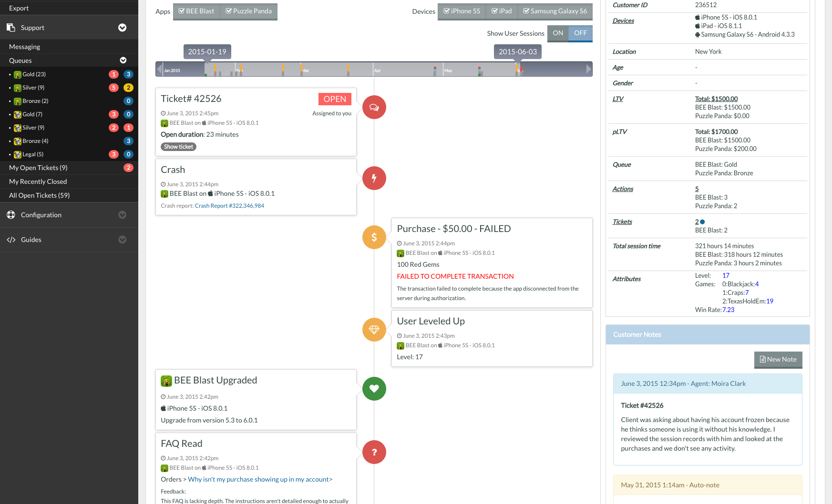832x504 pixels.
Task: Click the red lightning Crash event icon
Action: coord(374,178)
